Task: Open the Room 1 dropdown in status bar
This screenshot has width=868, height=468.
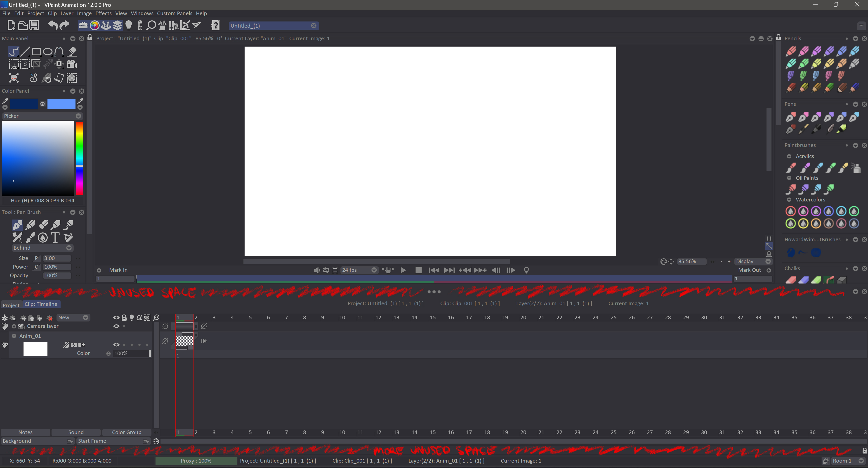Action: (848, 461)
